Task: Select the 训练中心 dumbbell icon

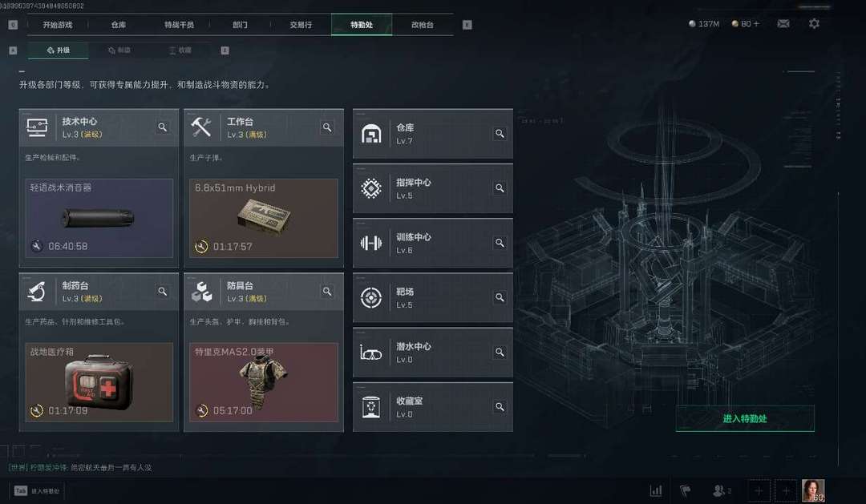Action: [x=371, y=243]
